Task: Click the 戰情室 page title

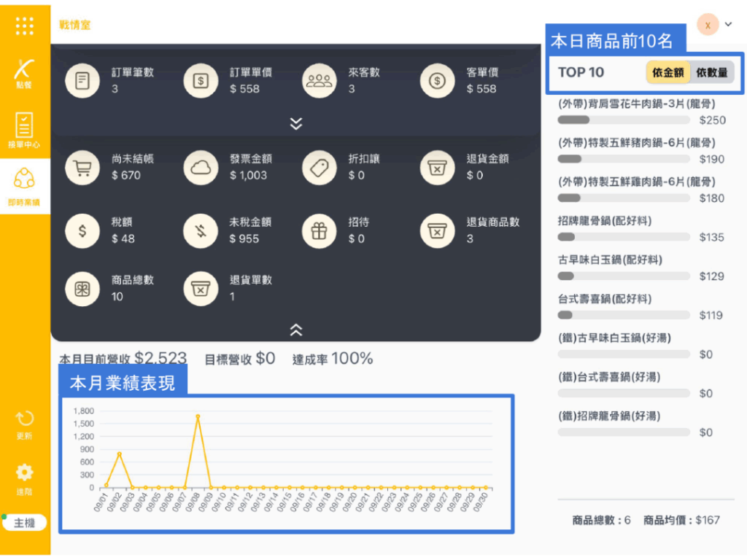Action: [x=75, y=26]
